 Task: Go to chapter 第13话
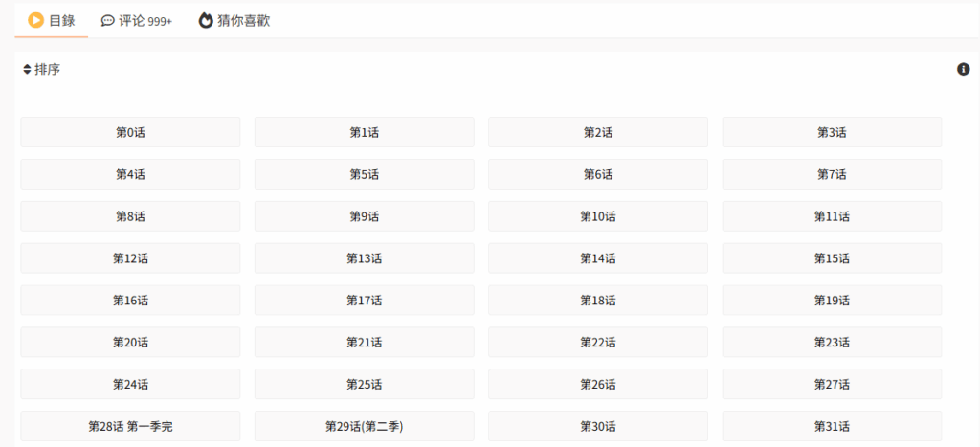point(365,258)
